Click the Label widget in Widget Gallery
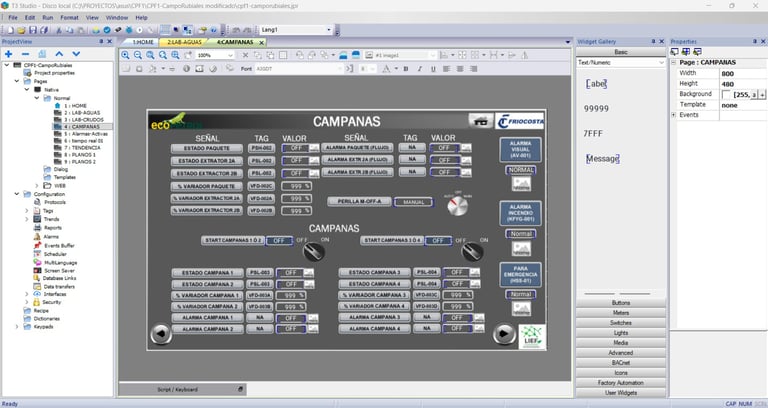Viewport: 768px width, 408px height. [x=596, y=84]
